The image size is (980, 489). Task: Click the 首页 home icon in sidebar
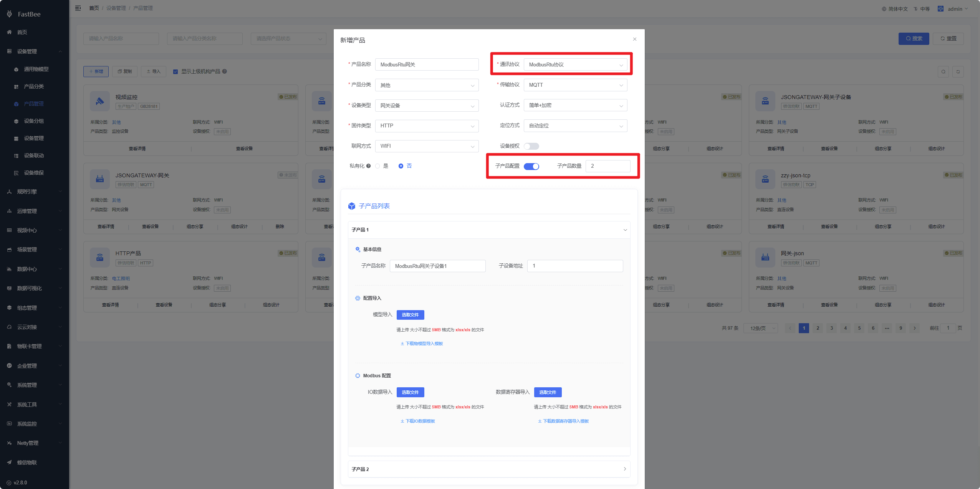point(10,32)
